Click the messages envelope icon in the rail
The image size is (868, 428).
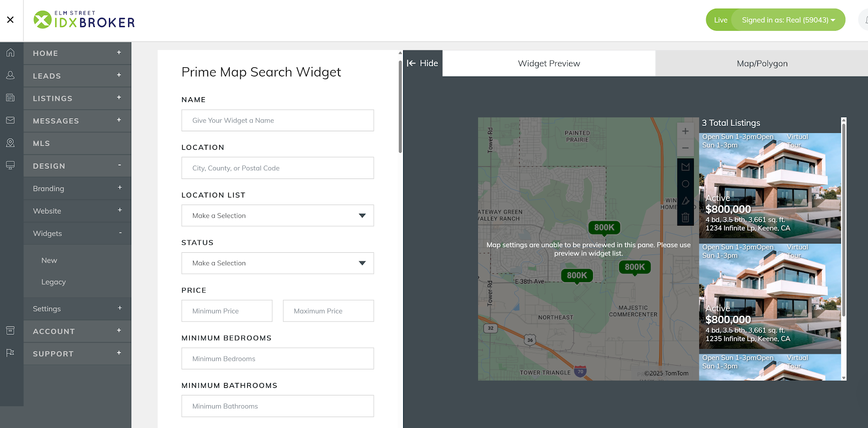click(x=10, y=120)
